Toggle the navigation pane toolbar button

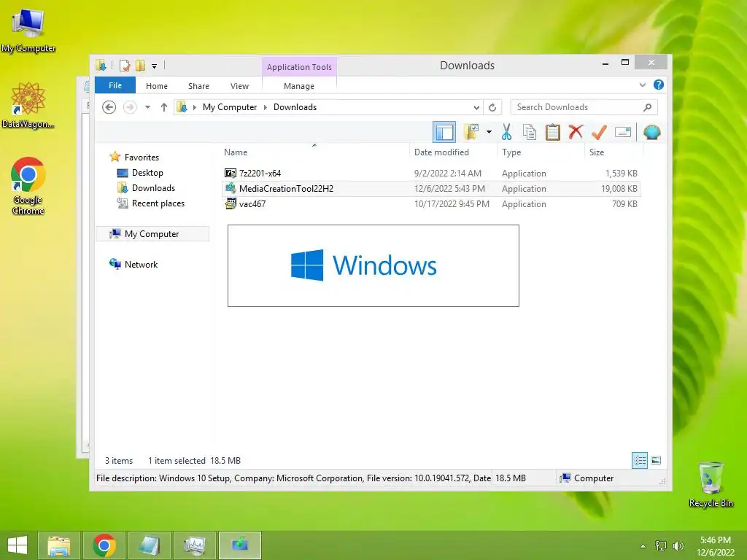click(x=444, y=132)
